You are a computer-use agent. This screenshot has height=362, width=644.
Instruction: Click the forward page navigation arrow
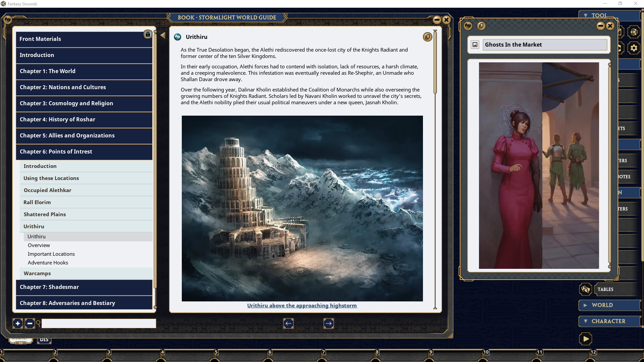coord(329,323)
